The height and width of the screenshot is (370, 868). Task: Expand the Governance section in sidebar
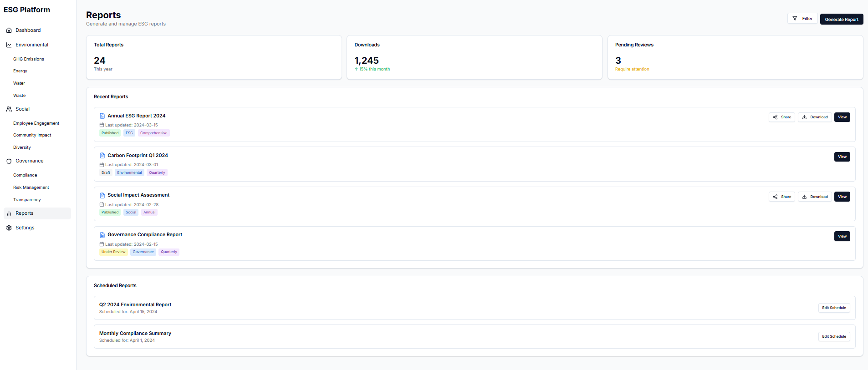30,161
